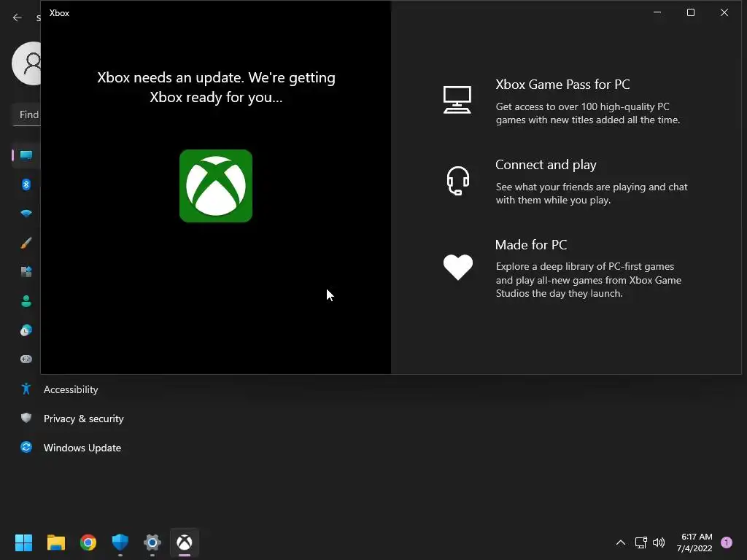Open network status in system tray
The height and width of the screenshot is (560, 747).
640,542
